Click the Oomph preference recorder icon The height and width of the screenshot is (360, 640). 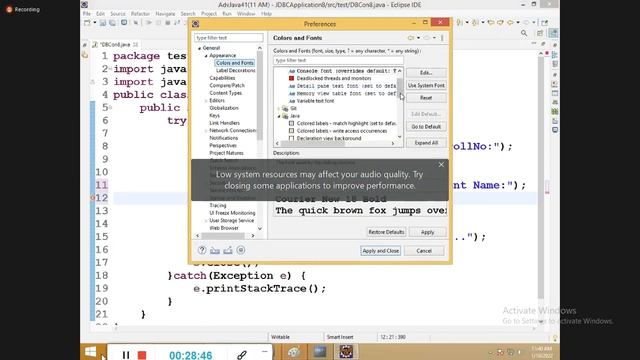(x=241, y=250)
